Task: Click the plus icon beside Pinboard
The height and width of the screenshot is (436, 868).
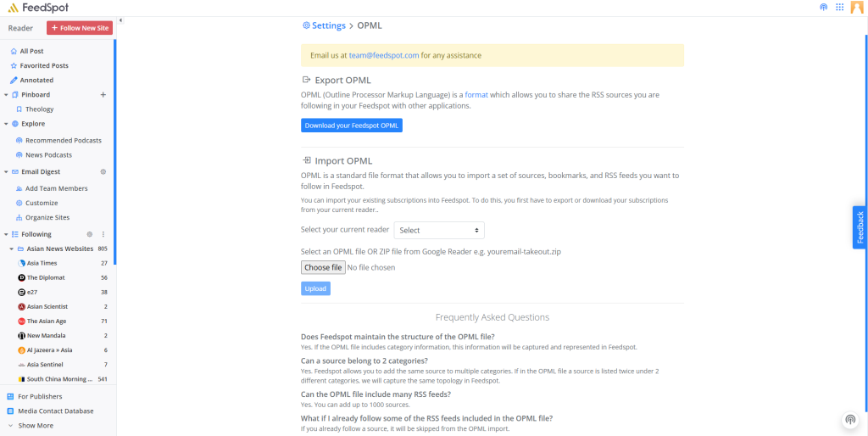Action: pos(103,95)
